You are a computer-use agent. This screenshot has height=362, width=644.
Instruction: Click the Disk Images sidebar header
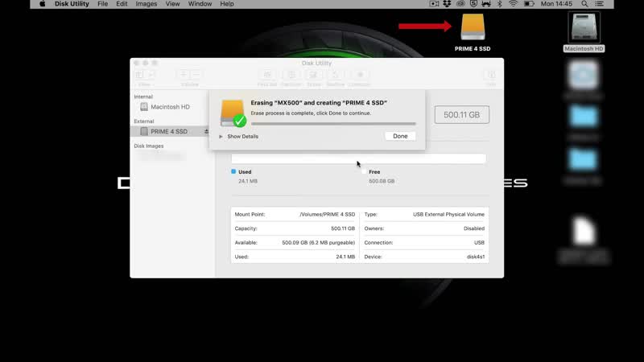click(x=149, y=146)
